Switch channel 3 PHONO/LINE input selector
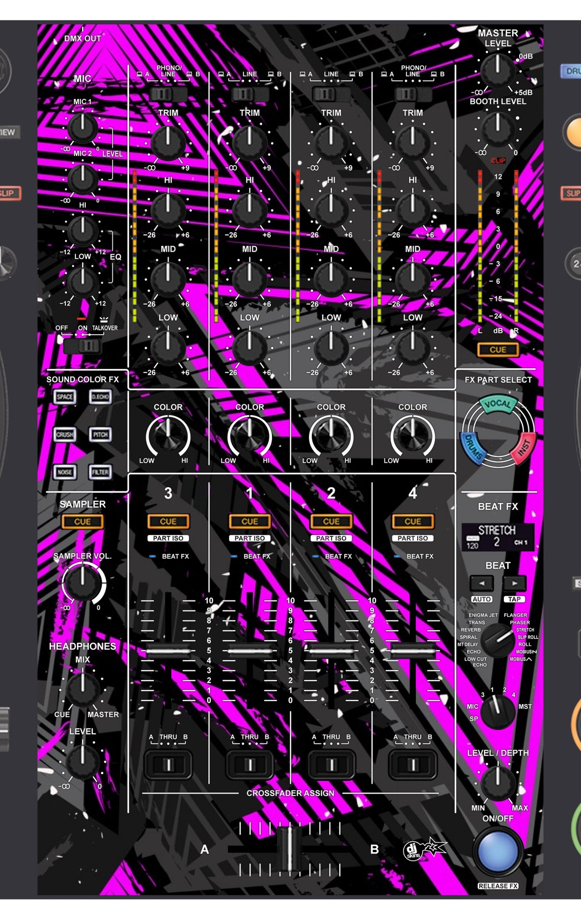 coord(168,94)
